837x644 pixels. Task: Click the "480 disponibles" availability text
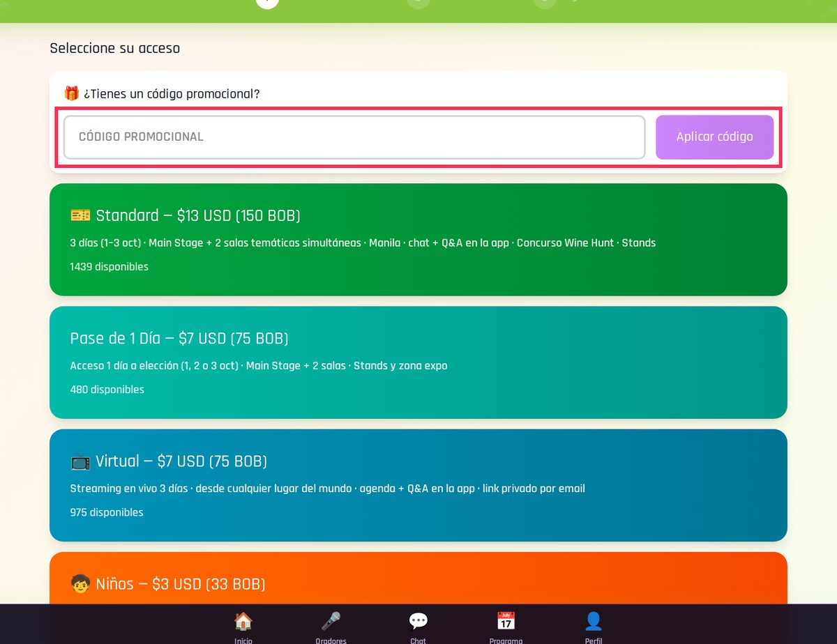tap(107, 389)
